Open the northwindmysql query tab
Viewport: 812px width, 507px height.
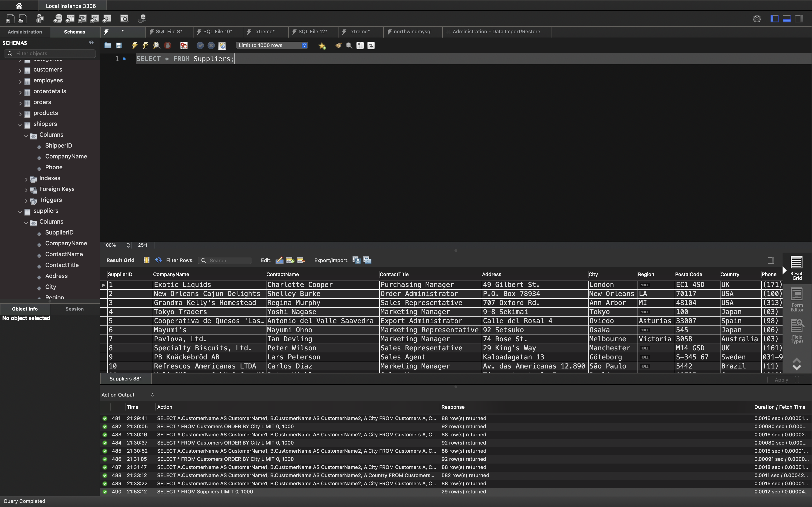(x=412, y=31)
